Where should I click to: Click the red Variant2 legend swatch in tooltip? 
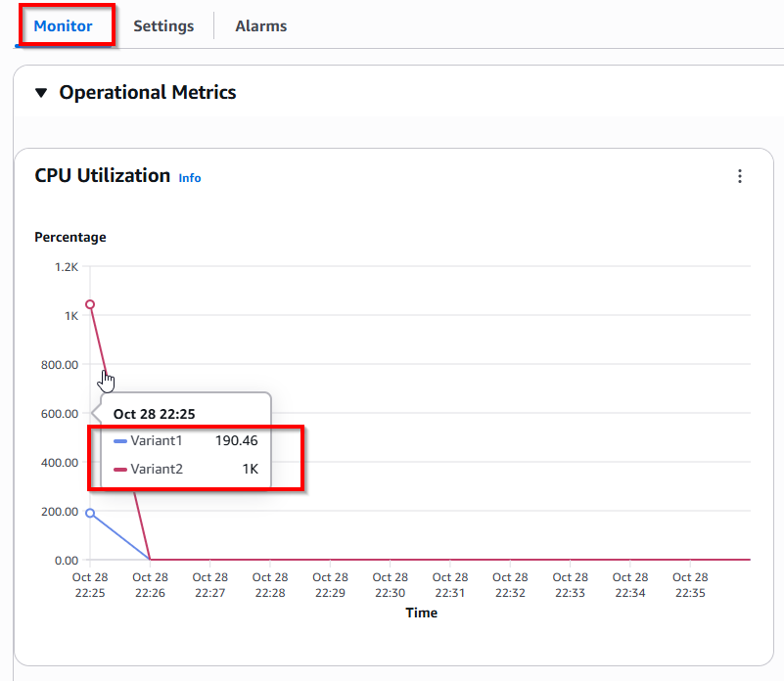[x=120, y=470]
